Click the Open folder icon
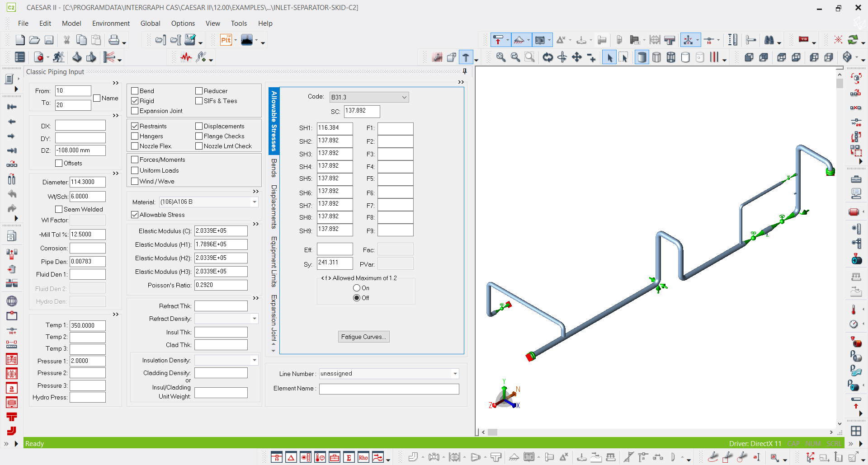This screenshot has width=868, height=465. pos(34,40)
